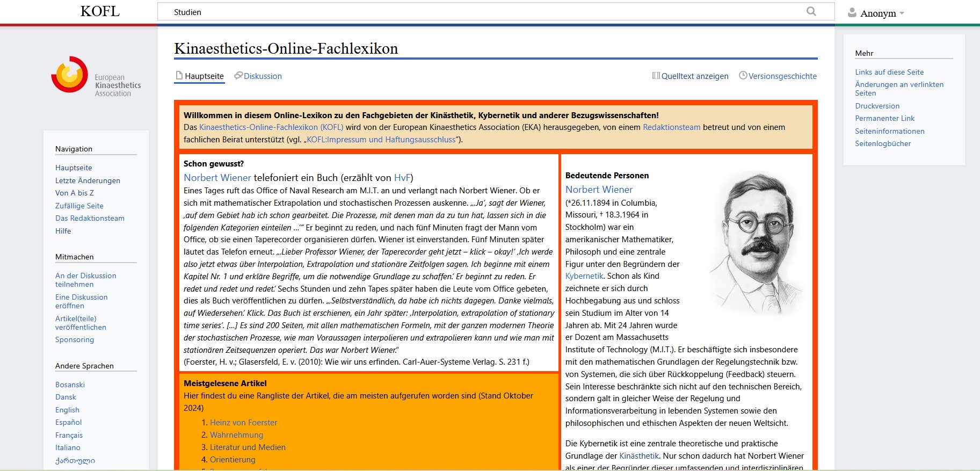Open the Wahrnehmung article
The image size is (980, 471).
pyautogui.click(x=236, y=435)
